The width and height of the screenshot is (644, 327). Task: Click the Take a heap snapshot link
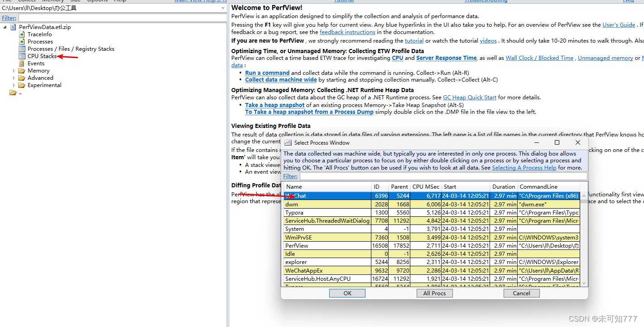click(x=275, y=105)
